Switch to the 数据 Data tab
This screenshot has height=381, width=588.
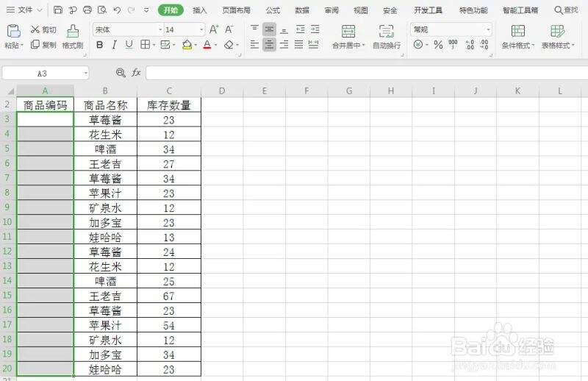[302, 10]
